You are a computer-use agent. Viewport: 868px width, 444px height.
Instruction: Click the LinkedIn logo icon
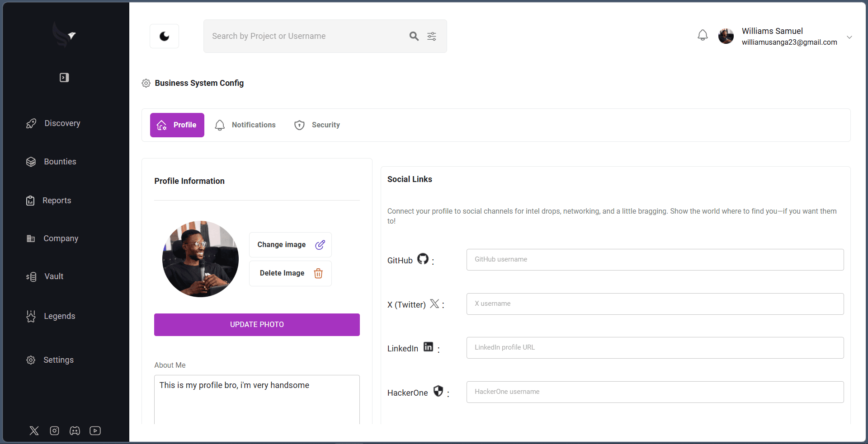click(x=428, y=346)
